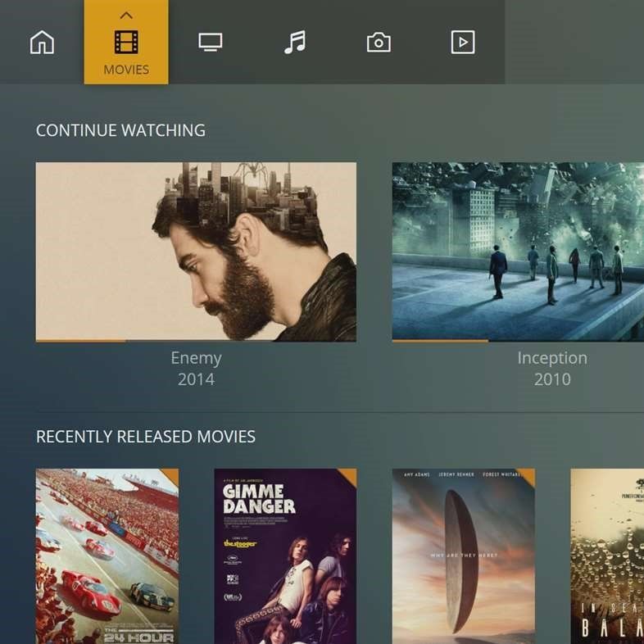
Task: Open the Music note icon
Action: tap(294, 42)
